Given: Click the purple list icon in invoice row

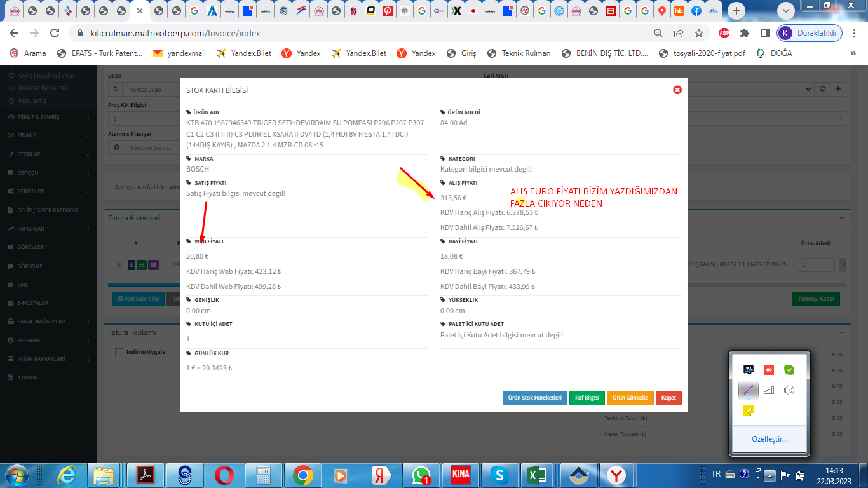Looking at the screenshot, I should (x=153, y=264).
